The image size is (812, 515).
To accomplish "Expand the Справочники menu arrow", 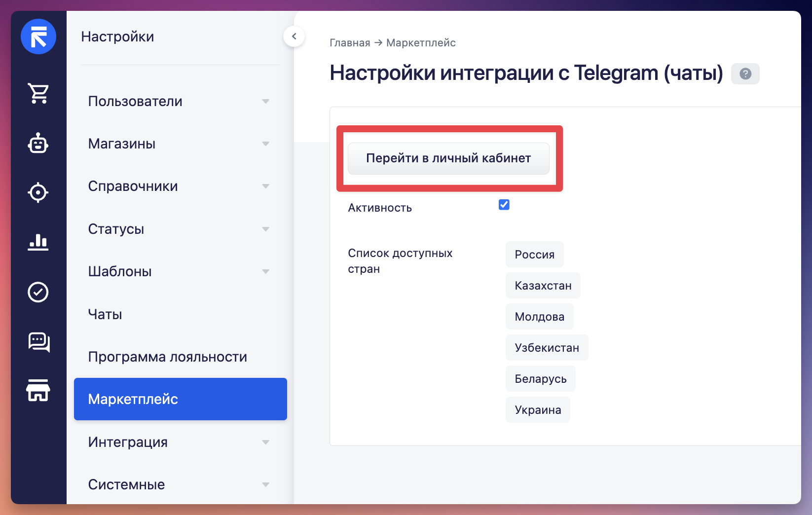I will (x=266, y=186).
